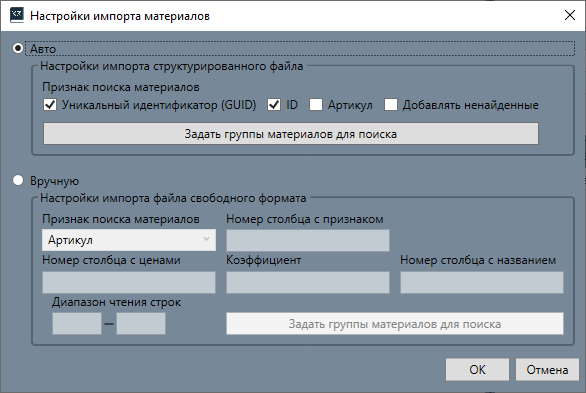Click the second Диапазон чтения строк field
This screenshot has height=393, width=586.
point(141,324)
